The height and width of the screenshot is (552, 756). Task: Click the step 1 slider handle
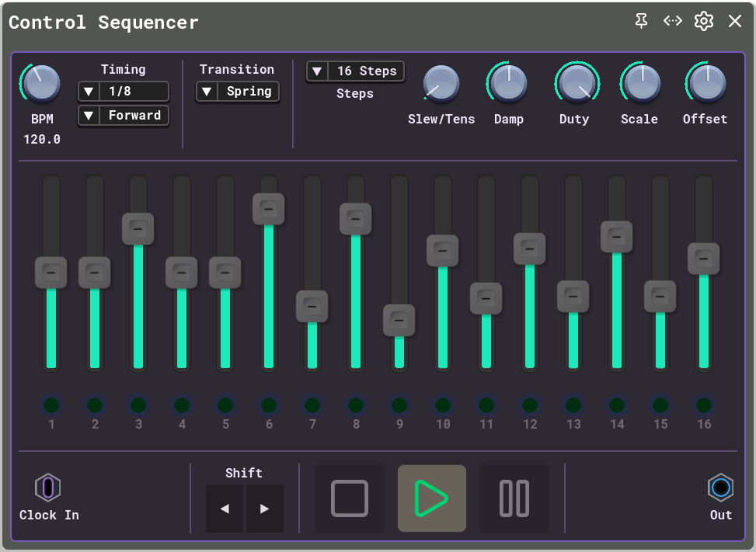(51, 273)
